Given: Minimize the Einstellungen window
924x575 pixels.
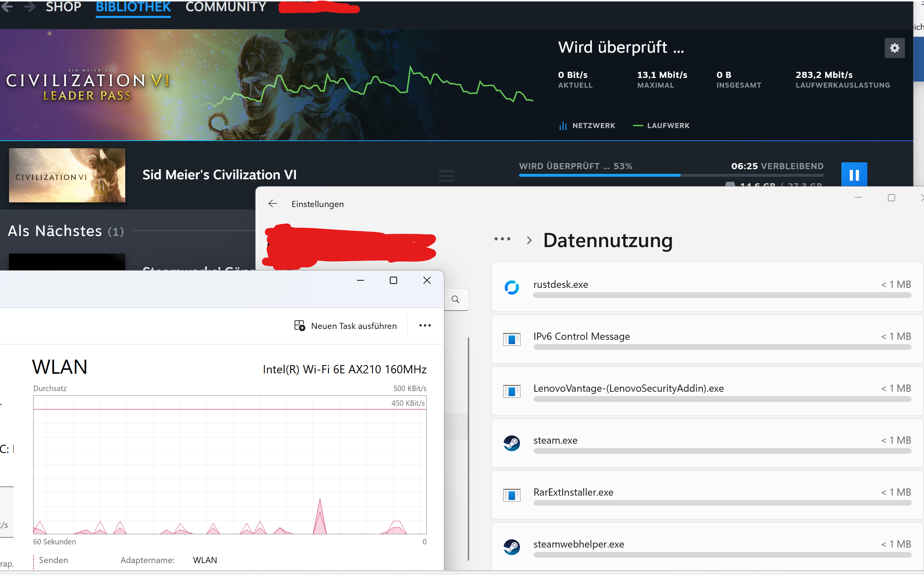Looking at the screenshot, I should [858, 197].
